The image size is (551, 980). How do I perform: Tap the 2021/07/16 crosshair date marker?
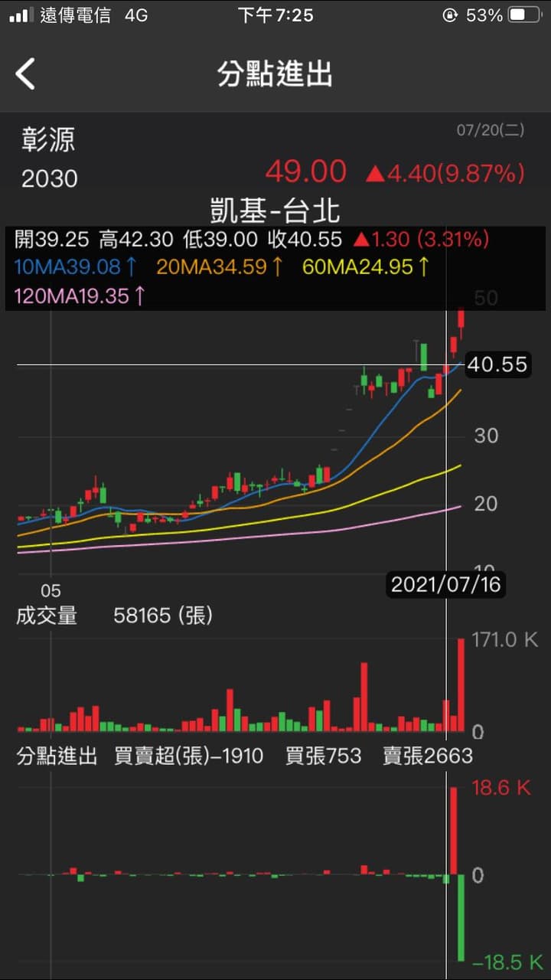(446, 585)
